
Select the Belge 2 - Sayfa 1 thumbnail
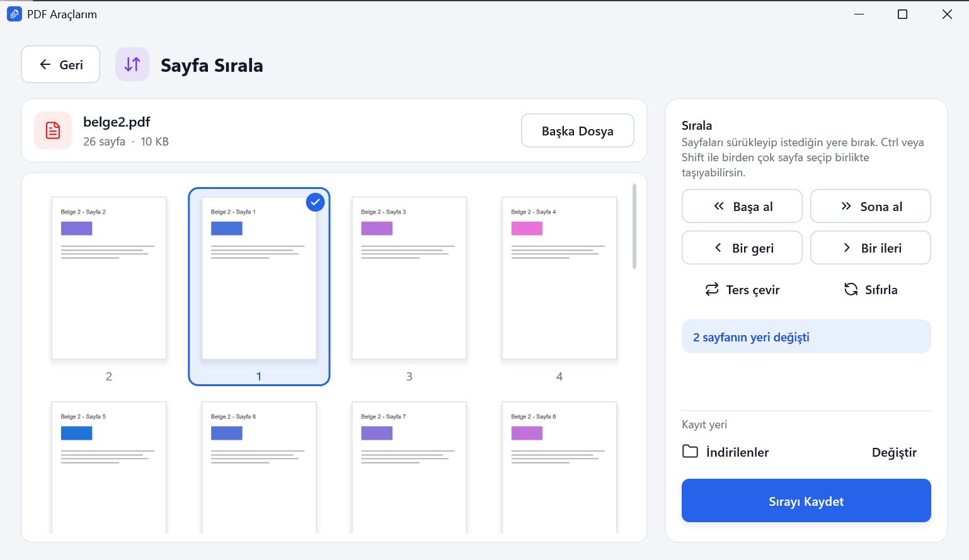[x=259, y=278]
